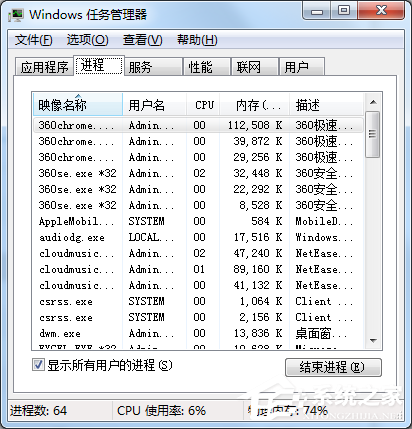Switch to the 应用程序 tab
412x429 pixels.
44,67
